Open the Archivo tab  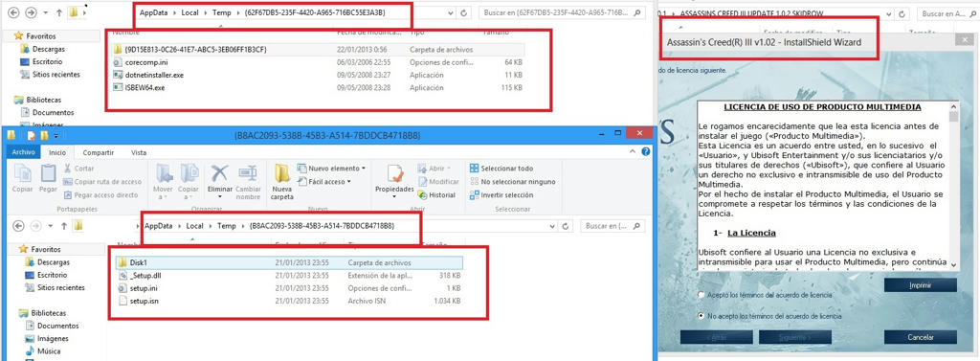pyautogui.click(x=24, y=152)
